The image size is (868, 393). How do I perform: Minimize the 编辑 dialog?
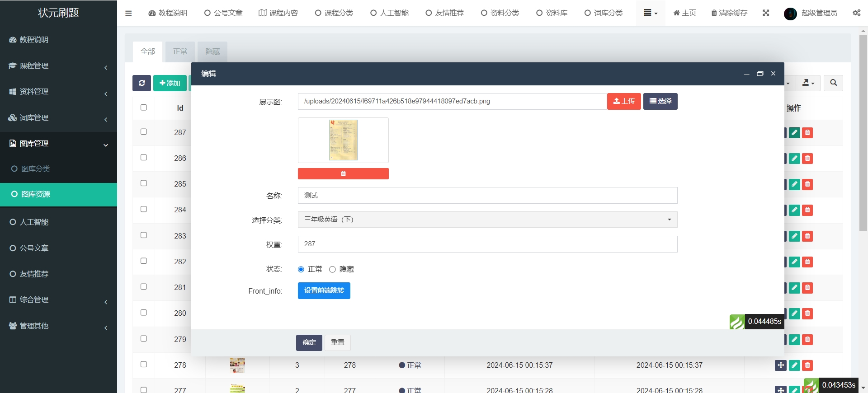pos(747,74)
